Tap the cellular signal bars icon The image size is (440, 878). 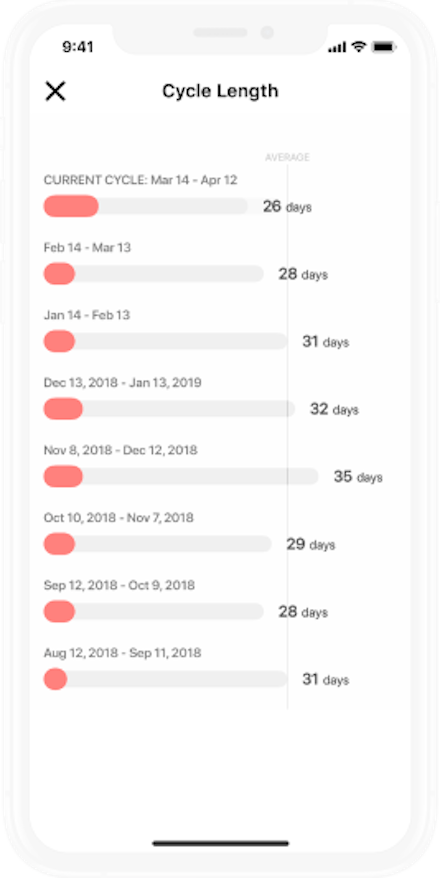(337, 48)
